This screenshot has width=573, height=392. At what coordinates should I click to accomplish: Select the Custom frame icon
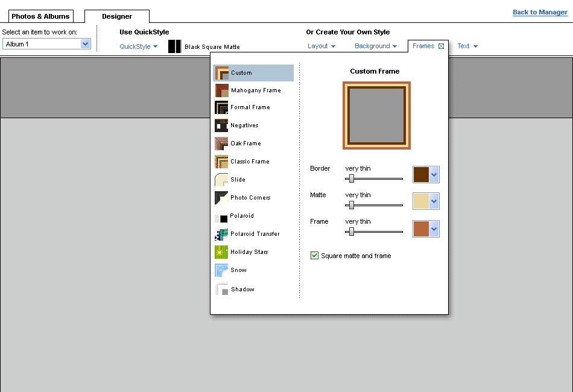coord(221,73)
